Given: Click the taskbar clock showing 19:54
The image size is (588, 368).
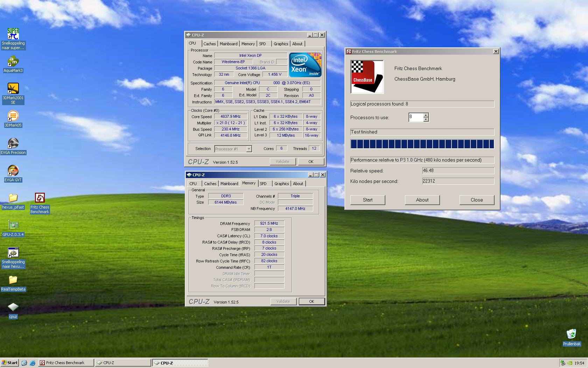Looking at the screenshot, I should 579,363.
